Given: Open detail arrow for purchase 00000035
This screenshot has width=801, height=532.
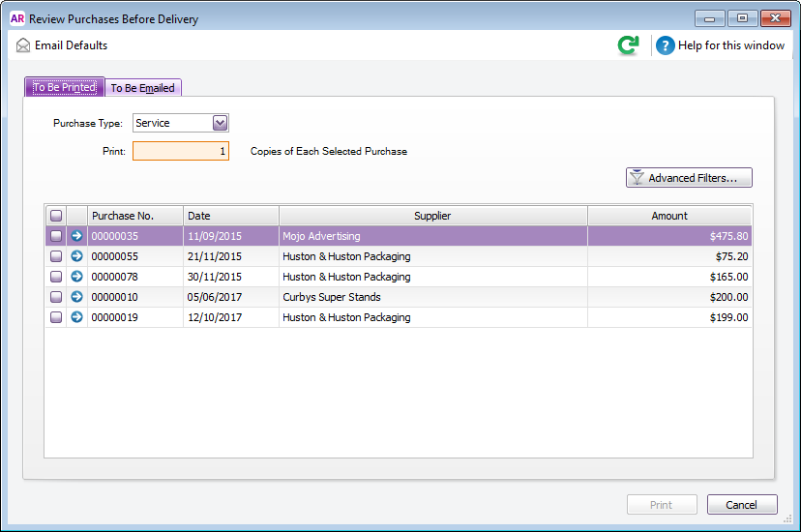Looking at the screenshot, I should tap(76, 236).
